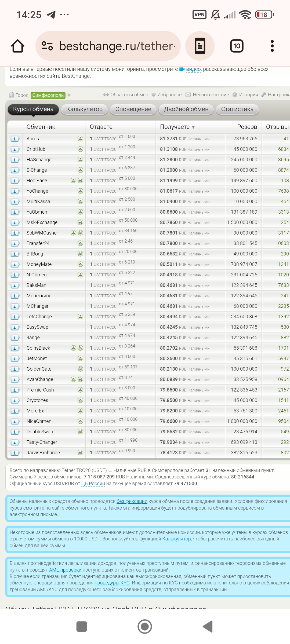The image size is (290, 644).
Task: Select the Симферополь city selector
Action: click(48, 95)
